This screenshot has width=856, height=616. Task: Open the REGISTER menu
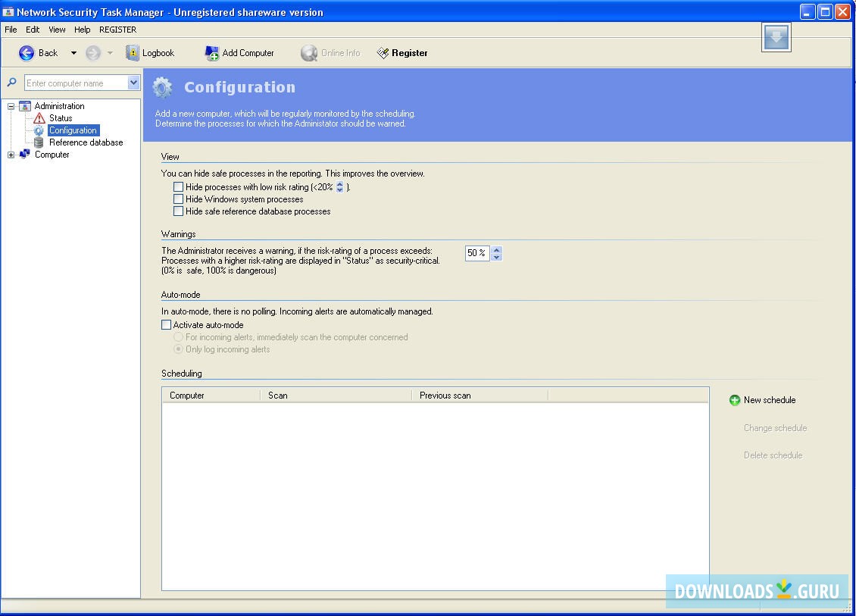click(x=118, y=30)
